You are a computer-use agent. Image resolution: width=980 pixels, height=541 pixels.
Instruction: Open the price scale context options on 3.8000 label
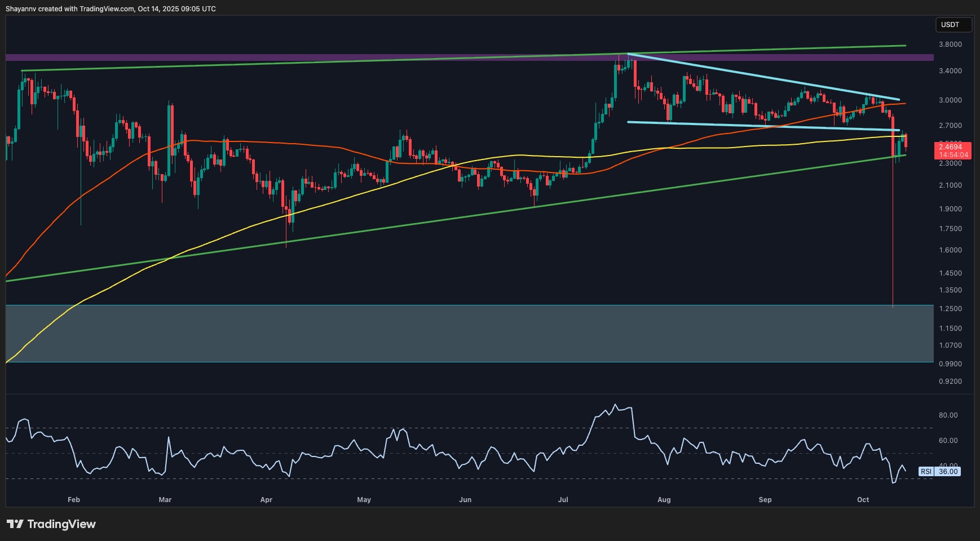point(952,44)
